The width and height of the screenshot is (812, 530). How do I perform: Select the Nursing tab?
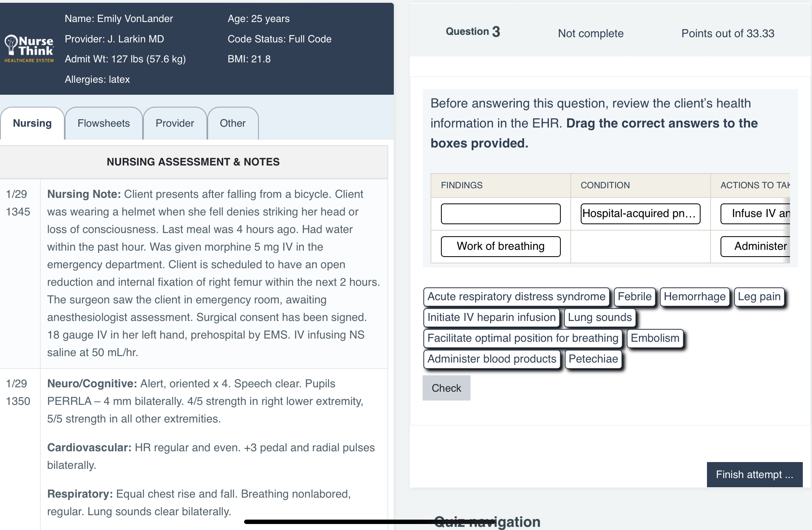click(32, 123)
